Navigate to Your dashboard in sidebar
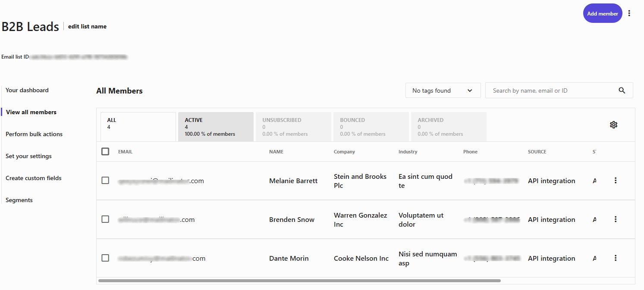This screenshot has height=290, width=644. pos(27,90)
